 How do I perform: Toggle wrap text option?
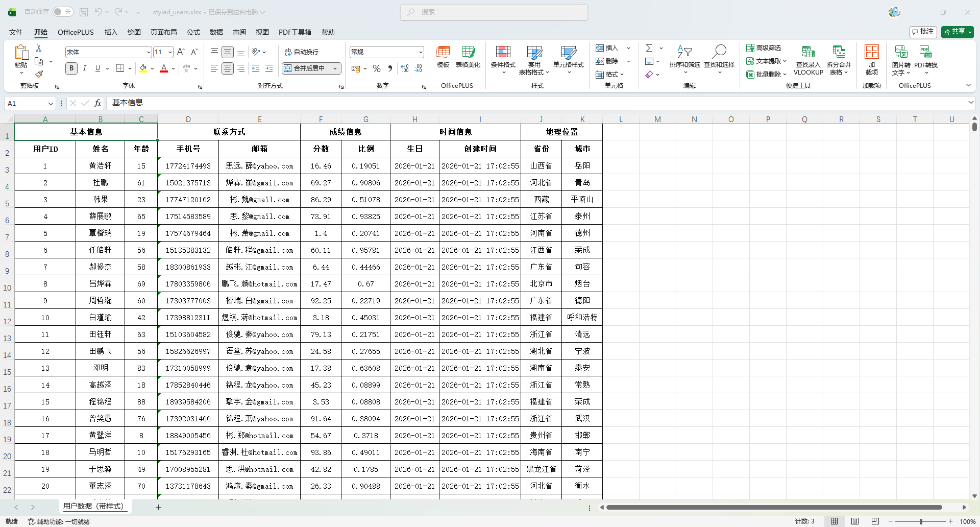click(x=302, y=52)
